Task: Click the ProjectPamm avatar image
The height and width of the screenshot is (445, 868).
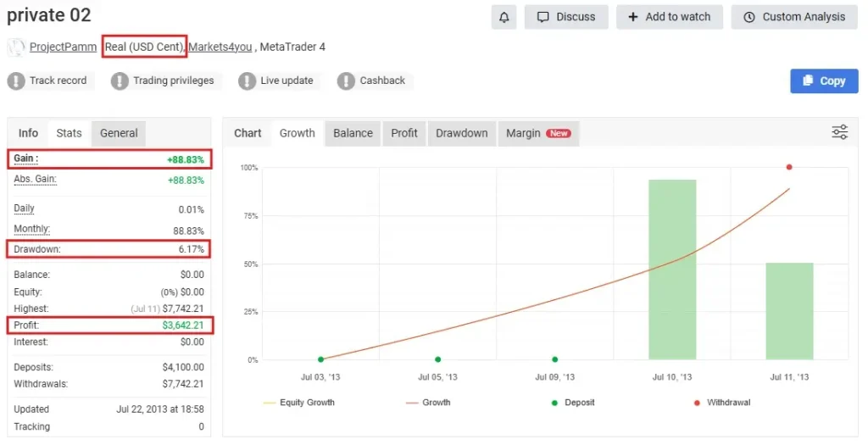Action: click(16, 47)
